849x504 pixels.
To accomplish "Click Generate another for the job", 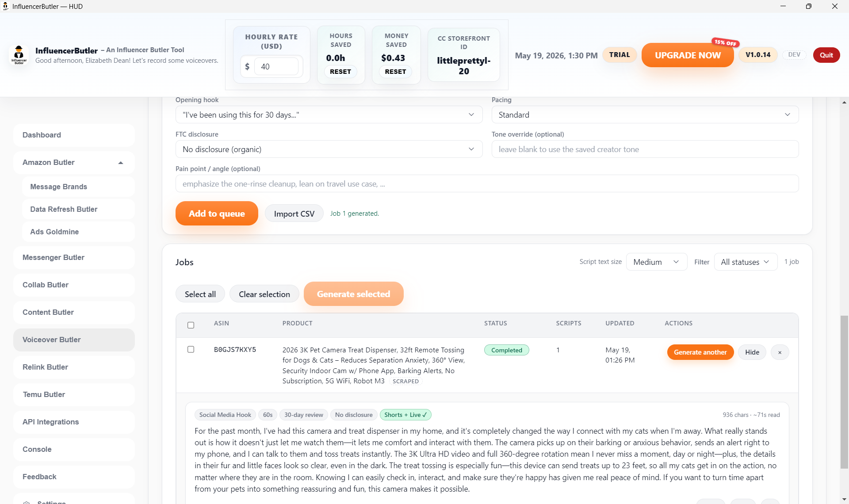I will 700,352.
